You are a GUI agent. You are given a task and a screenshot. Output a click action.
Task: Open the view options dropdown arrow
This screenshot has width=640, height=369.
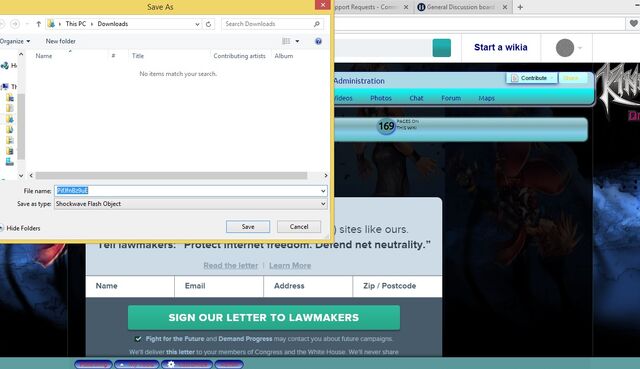pyautogui.click(x=297, y=41)
